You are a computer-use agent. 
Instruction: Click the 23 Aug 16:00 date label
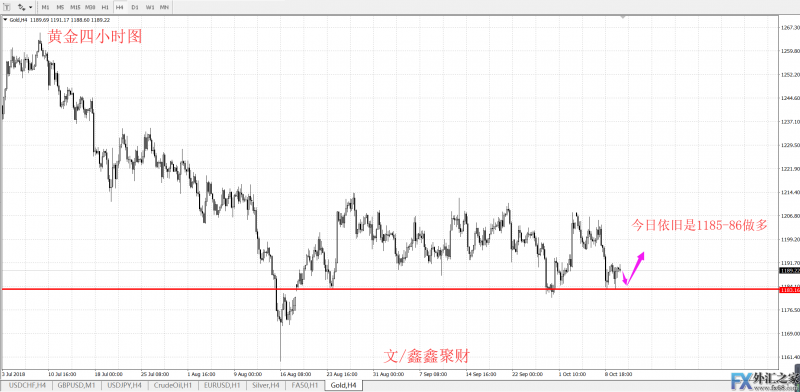(x=342, y=374)
